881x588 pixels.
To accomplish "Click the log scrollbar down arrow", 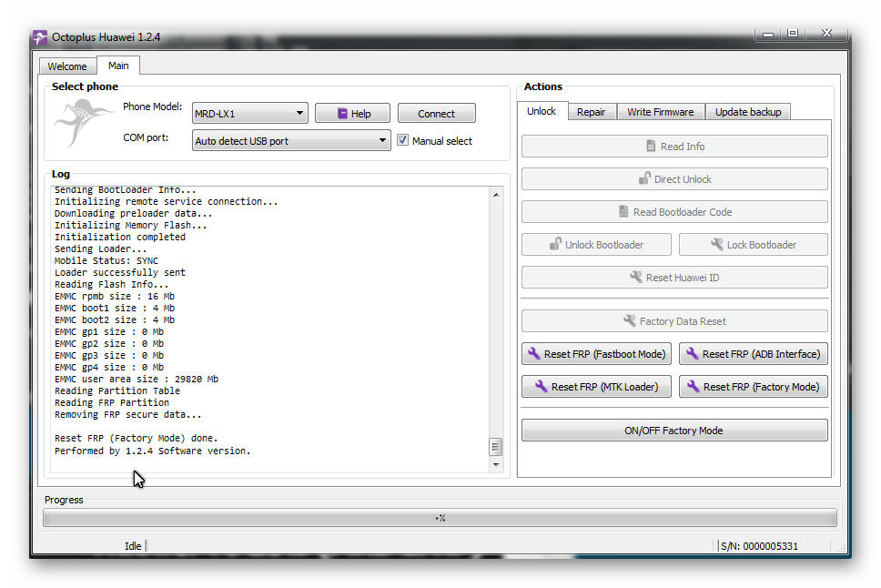I will coord(496,465).
